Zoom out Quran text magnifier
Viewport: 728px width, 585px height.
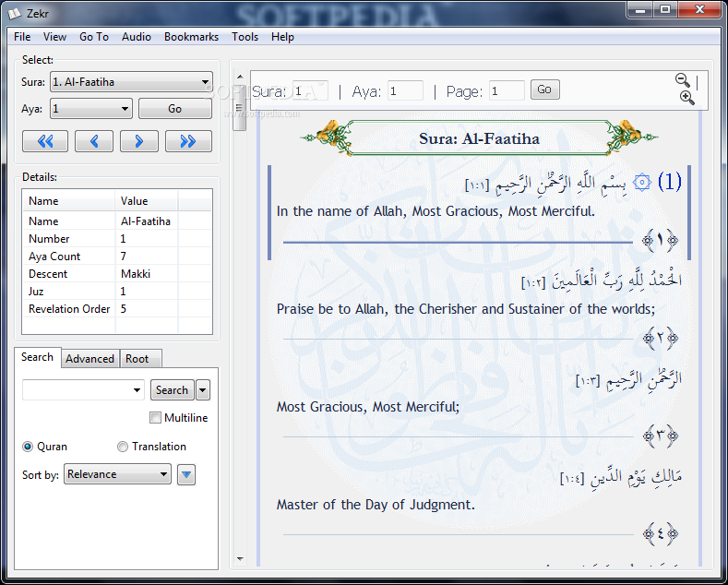[682, 80]
